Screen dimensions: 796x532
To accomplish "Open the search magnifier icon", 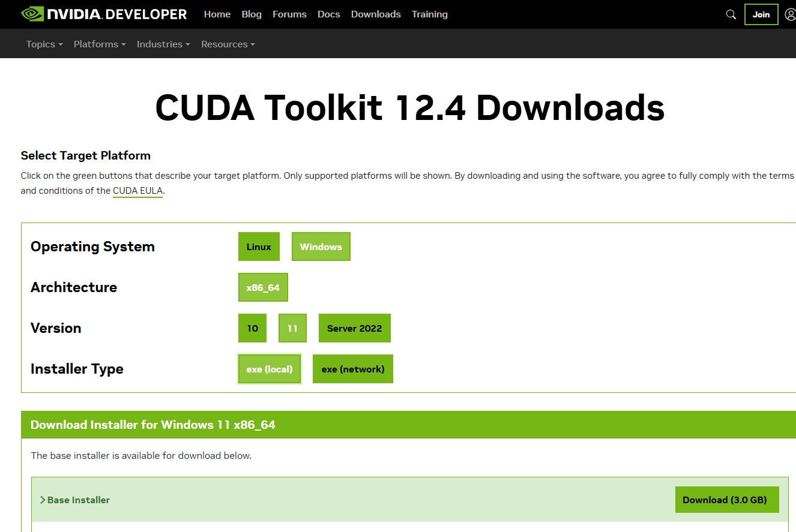I will (x=731, y=14).
